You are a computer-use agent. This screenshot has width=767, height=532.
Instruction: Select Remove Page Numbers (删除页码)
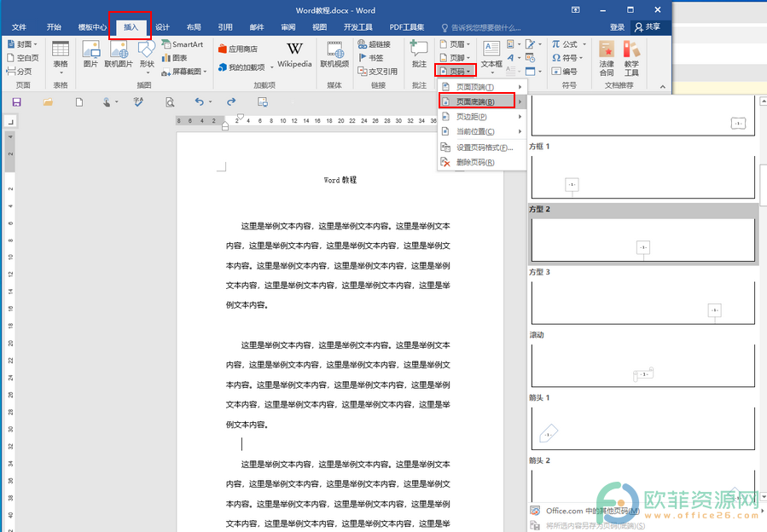[482, 162]
